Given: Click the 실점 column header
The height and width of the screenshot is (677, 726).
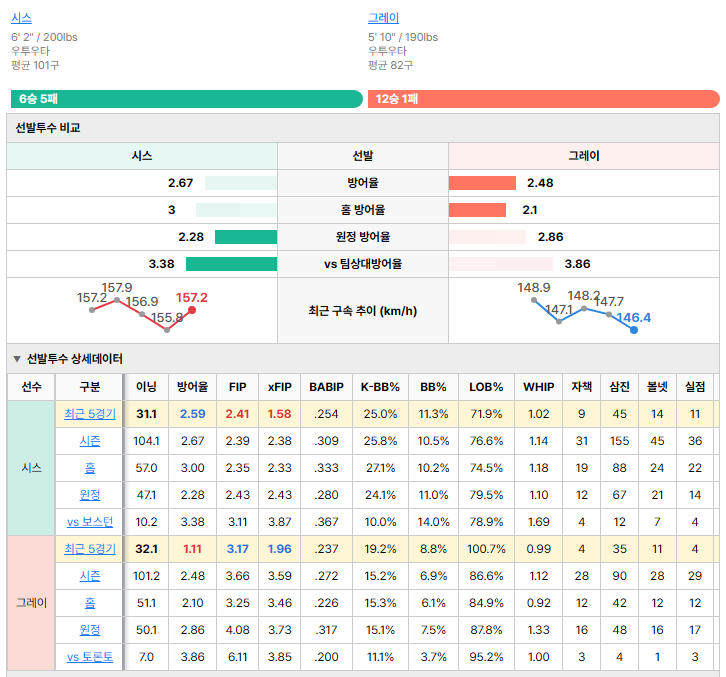Looking at the screenshot, I should click(x=695, y=387).
